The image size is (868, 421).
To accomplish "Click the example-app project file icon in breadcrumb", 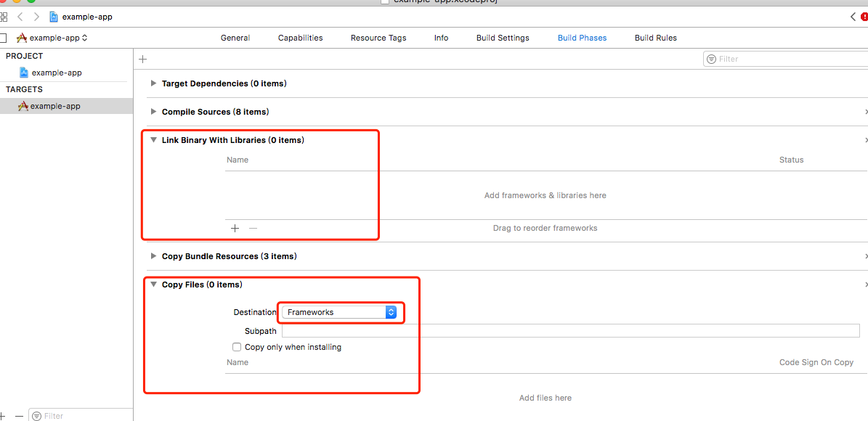I will (x=54, y=17).
